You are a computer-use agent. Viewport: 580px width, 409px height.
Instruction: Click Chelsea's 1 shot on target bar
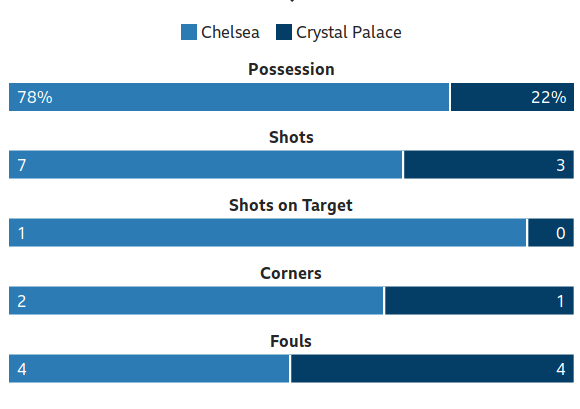coord(267,233)
